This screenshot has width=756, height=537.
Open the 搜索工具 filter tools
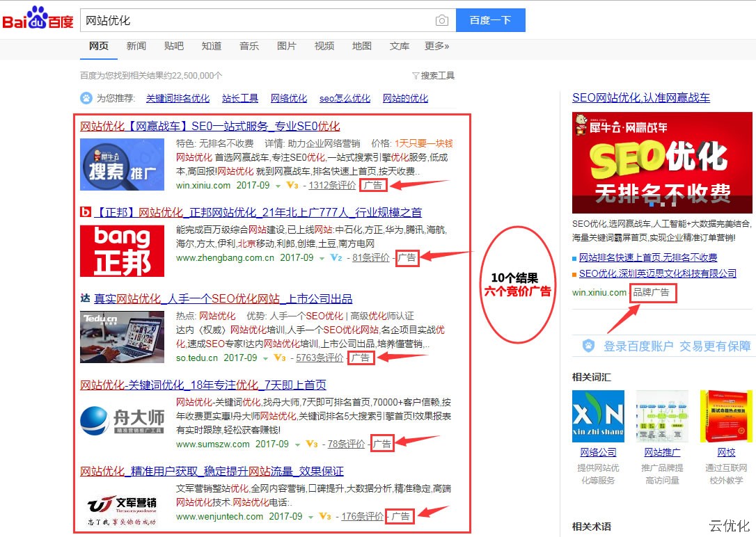click(x=433, y=75)
